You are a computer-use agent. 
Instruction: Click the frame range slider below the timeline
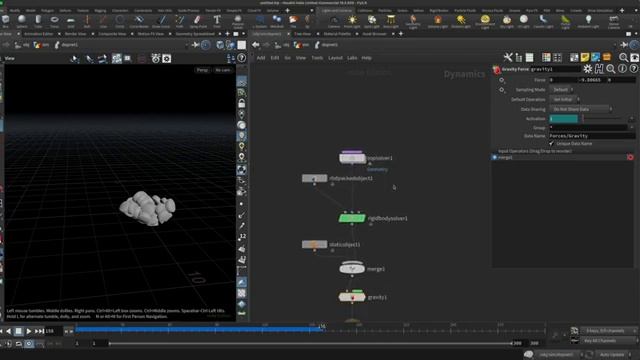[311, 344]
